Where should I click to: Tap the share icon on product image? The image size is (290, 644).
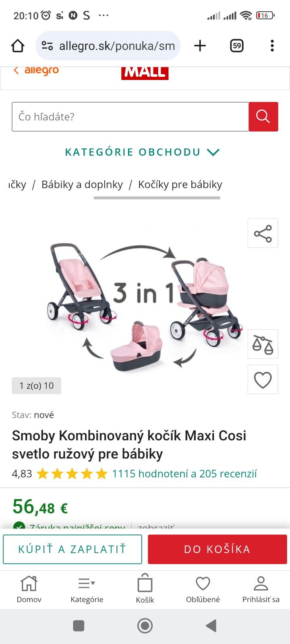[263, 233]
